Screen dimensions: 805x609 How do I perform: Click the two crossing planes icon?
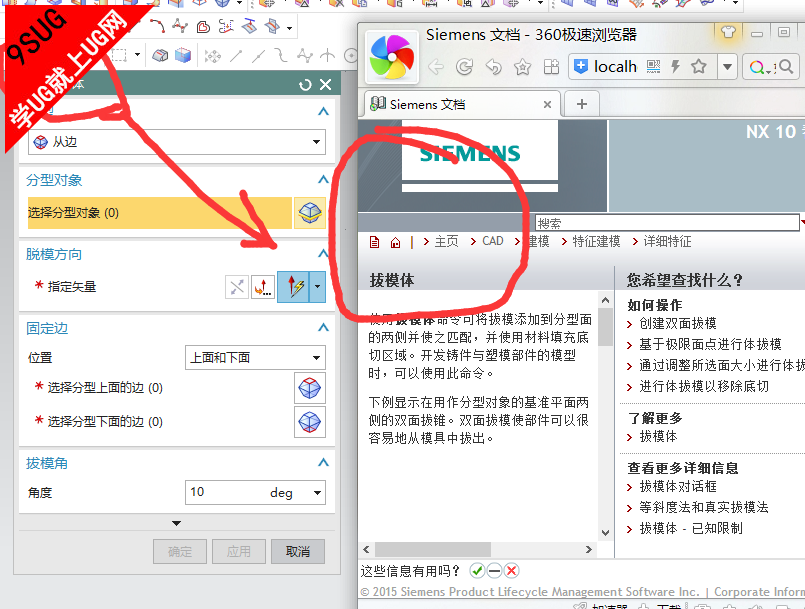coord(273,26)
